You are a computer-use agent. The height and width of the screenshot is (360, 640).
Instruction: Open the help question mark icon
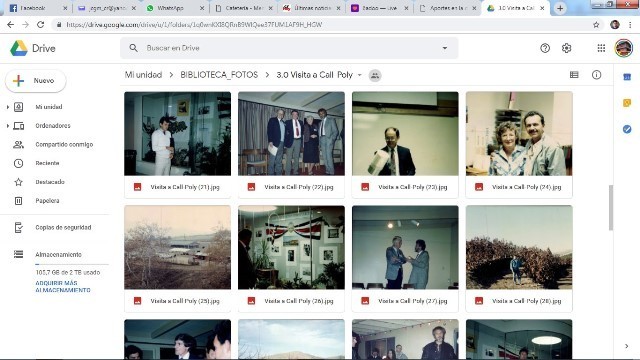545,48
